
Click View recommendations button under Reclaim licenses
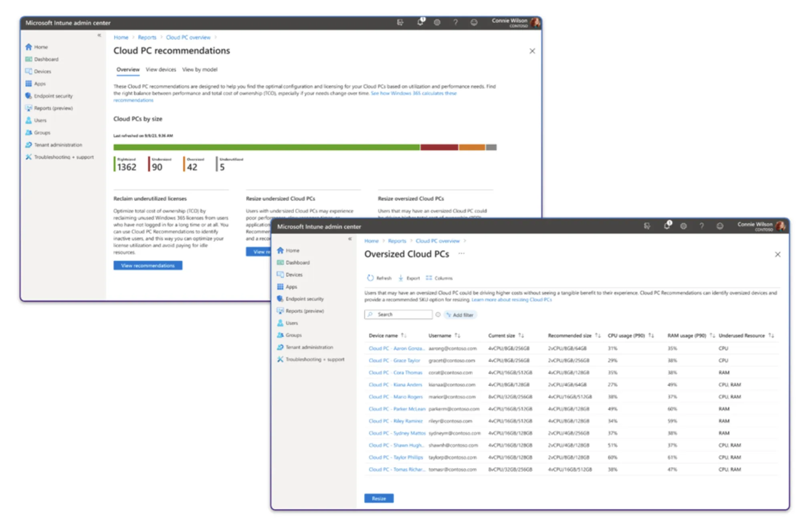pyautogui.click(x=147, y=266)
